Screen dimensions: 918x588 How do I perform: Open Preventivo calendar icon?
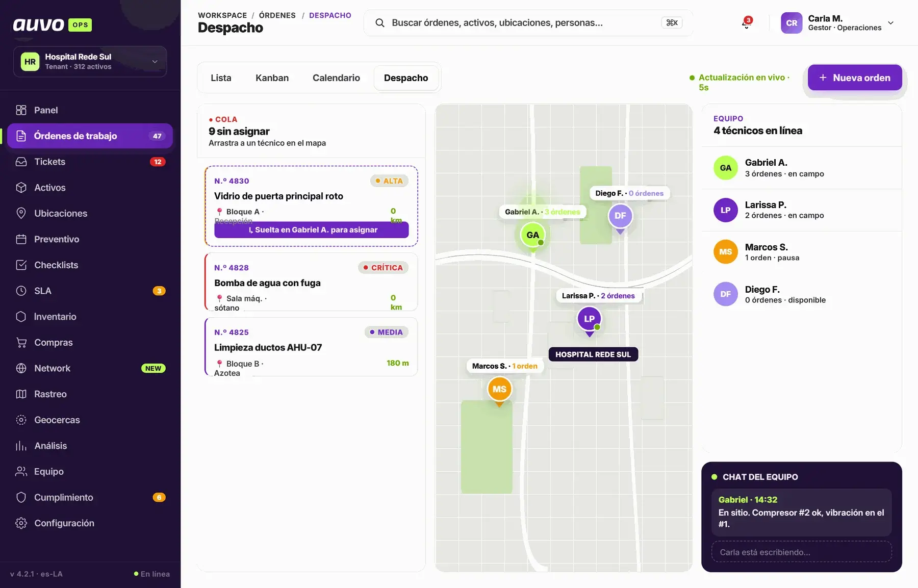(x=21, y=239)
